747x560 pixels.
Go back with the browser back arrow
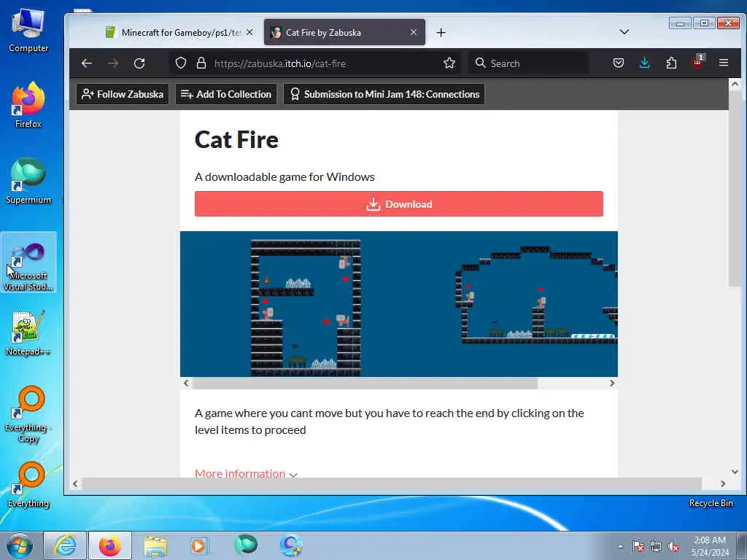click(x=87, y=63)
